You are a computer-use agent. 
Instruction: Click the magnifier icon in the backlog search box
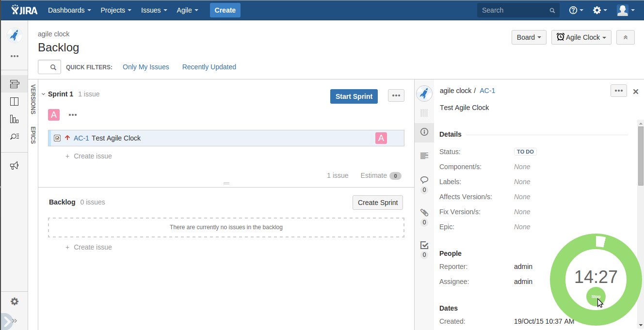(x=53, y=67)
